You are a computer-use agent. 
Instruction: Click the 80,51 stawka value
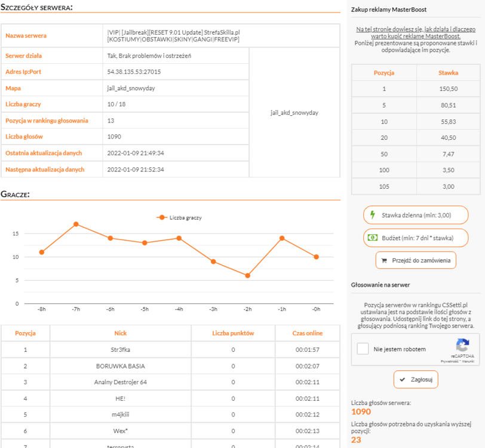click(x=449, y=105)
